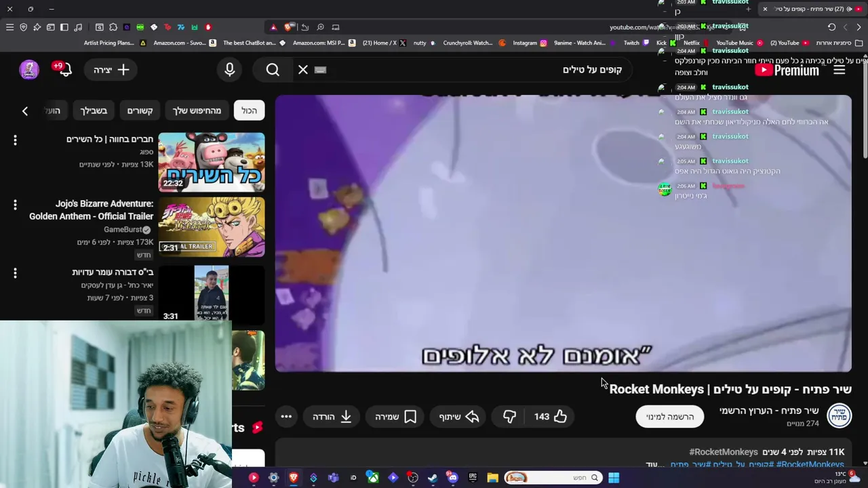Screen dimensions: 868x488
Task: Open the browser hamburger menu
Action: click(x=9, y=27)
